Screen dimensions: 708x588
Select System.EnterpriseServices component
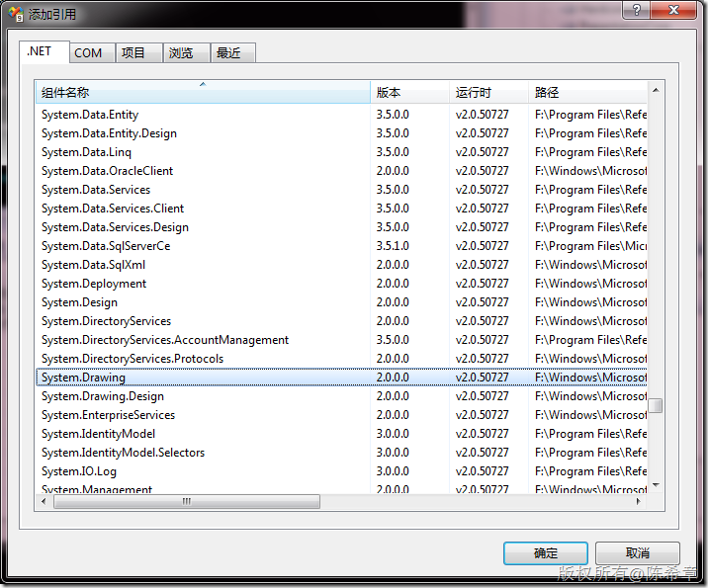pyautogui.click(x=341, y=415)
